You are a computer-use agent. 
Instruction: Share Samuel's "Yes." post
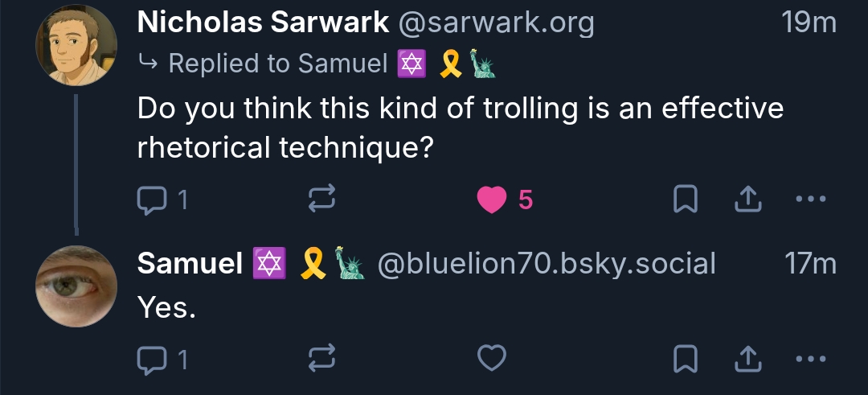[747, 359]
